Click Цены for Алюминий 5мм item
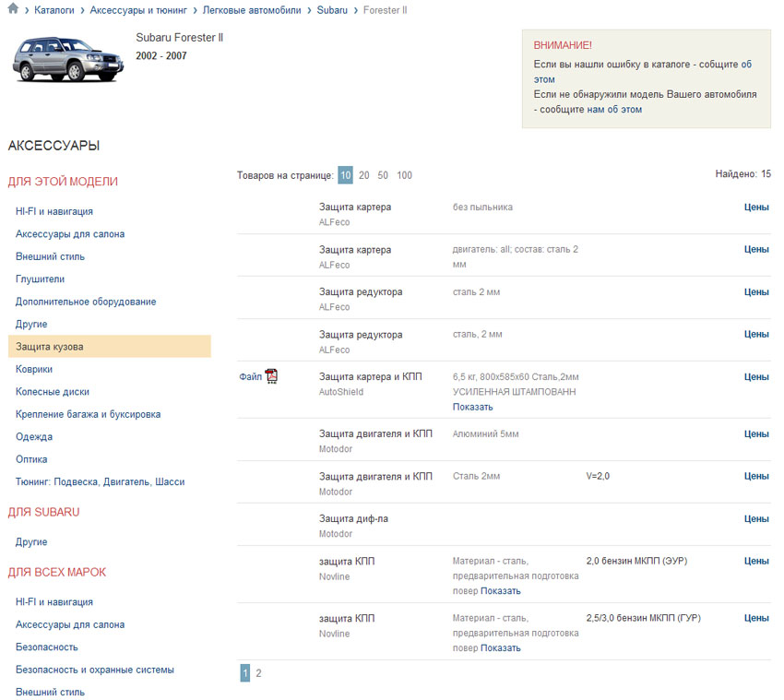The image size is (784, 700). point(756,434)
